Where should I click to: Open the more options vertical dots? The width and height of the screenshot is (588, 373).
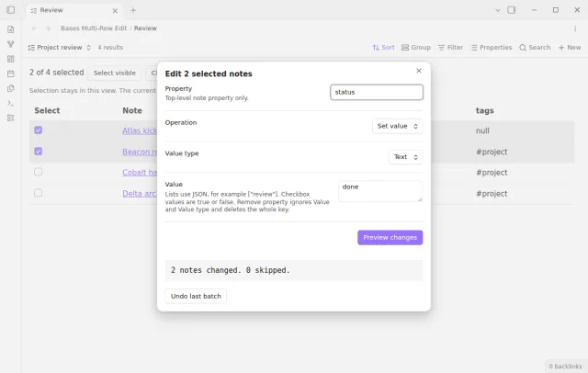tap(575, 28)
